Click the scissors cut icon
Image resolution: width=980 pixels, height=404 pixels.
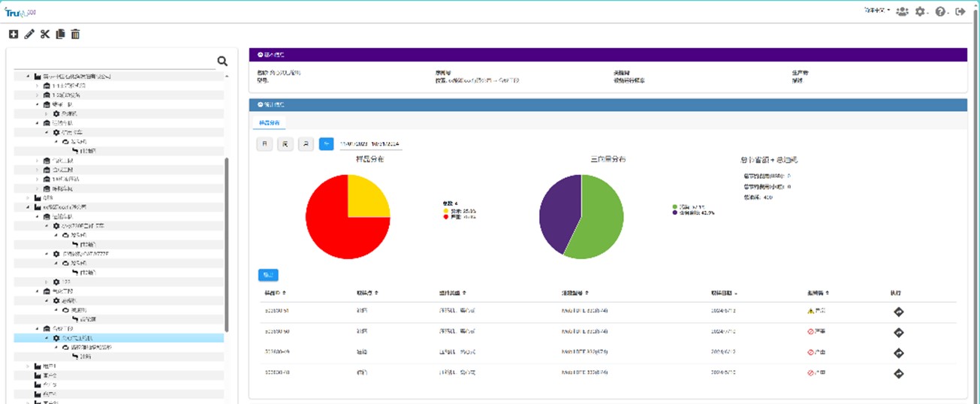tap(45, 35)
